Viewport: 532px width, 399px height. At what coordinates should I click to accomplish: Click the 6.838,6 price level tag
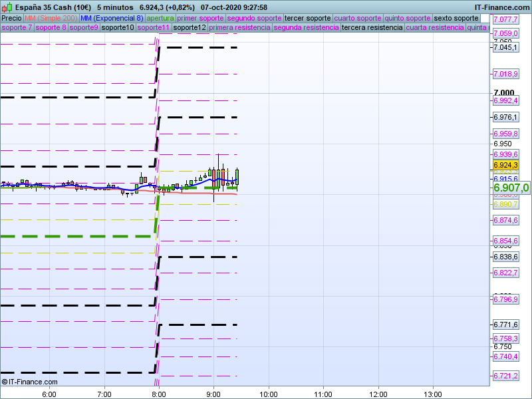(505, 257)
